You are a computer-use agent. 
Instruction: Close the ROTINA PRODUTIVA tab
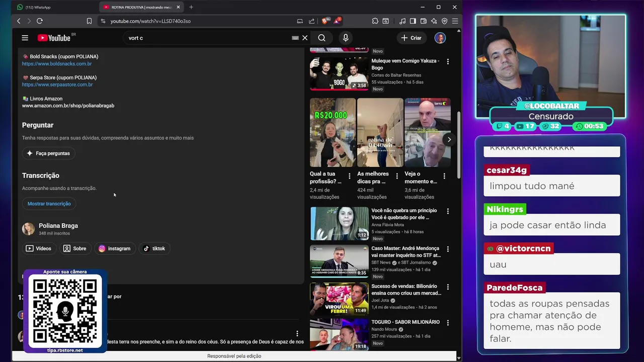click(x=179, y=7)
